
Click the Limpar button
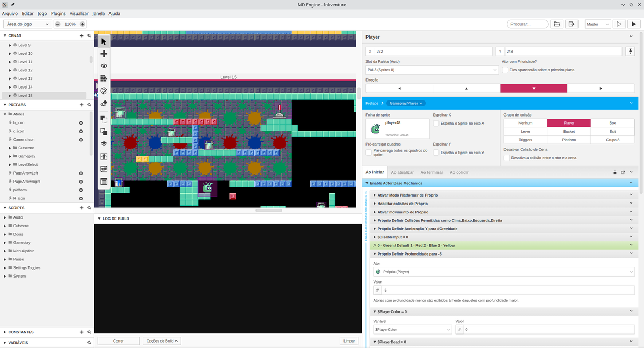(349, 341)
